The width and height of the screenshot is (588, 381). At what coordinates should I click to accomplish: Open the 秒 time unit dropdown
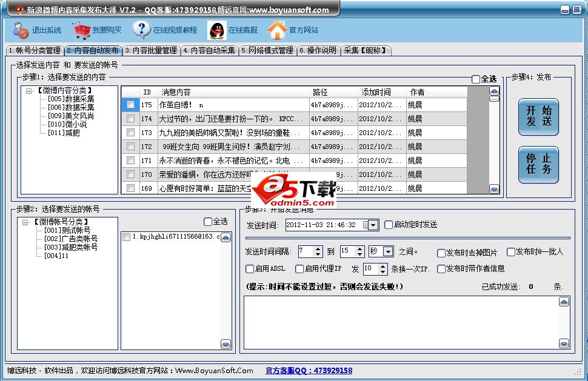tap(389, 251)
